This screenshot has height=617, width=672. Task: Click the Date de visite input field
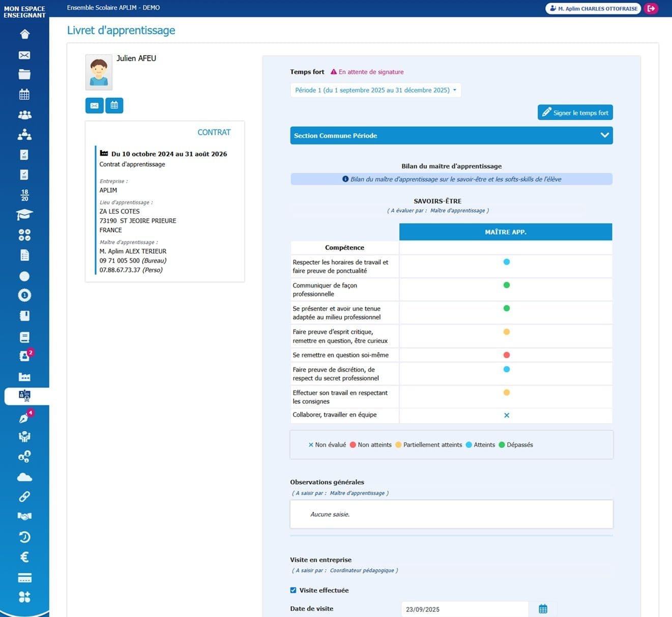464,609
